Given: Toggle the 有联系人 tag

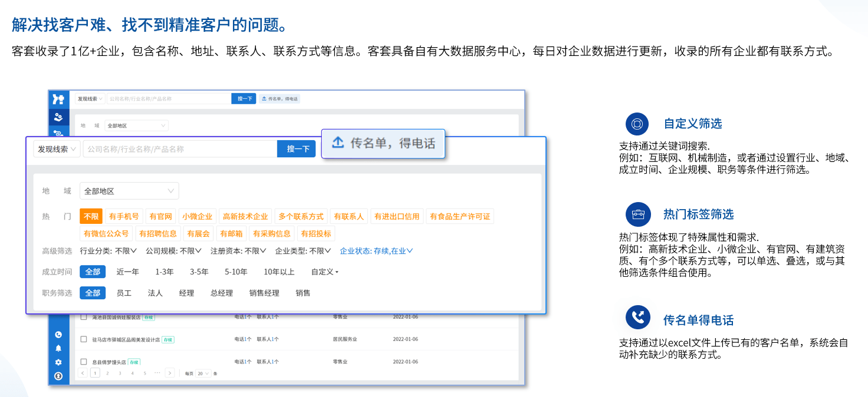Looking at the screenshot, I should pos(349,216).
